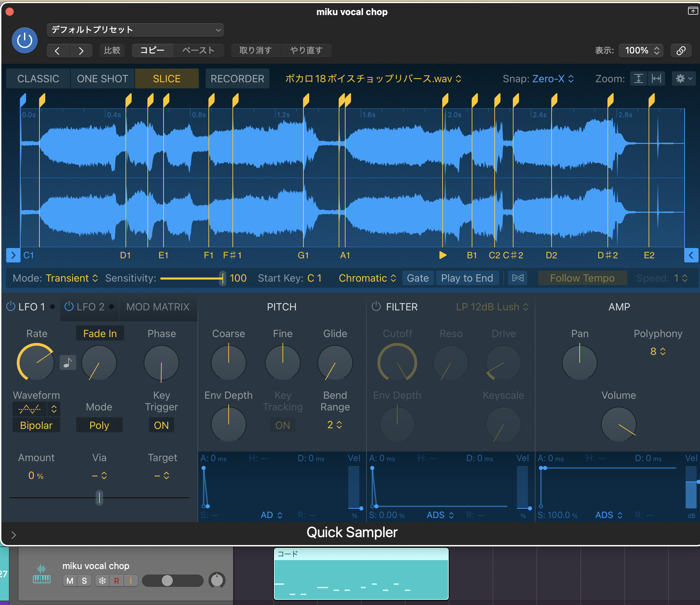The image size is (700, 605).
Task: Open the Mode Transient dropdown
Action: (72, 278)
